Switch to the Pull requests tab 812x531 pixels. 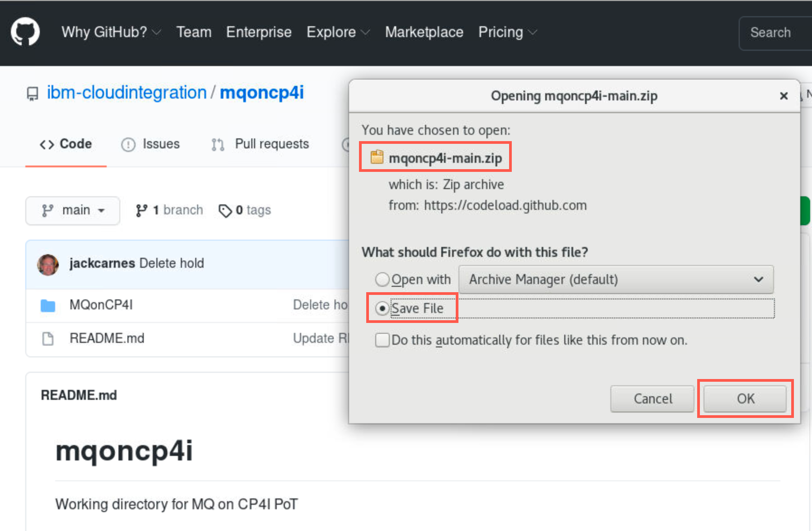click(x=260, y=144)
